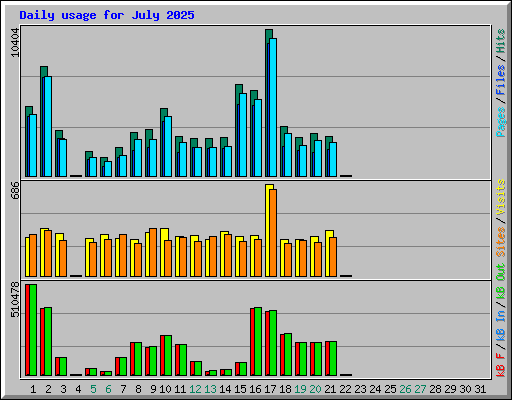Click day 24 on the x-axis
The width and height of the screenshot is (512, 400).
pyautogui.click(x=375, y=389)
